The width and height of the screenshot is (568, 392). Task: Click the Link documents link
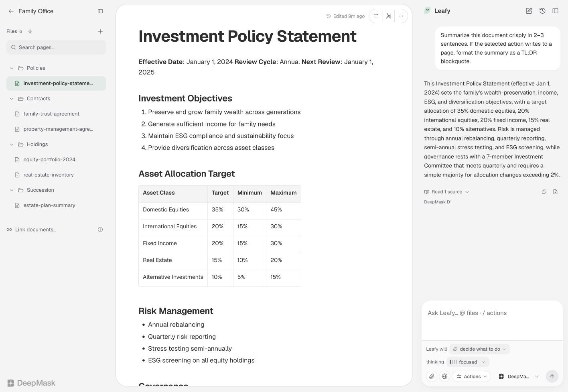tap(32, 230)
